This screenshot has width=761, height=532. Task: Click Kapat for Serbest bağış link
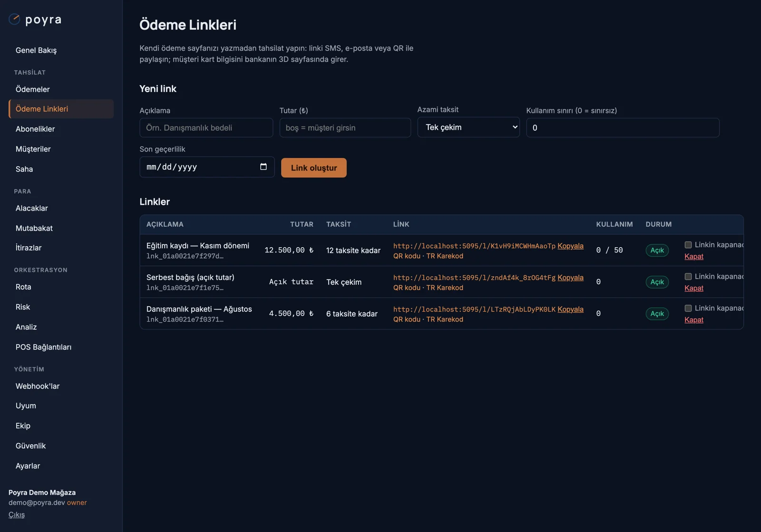pos(694,288)
